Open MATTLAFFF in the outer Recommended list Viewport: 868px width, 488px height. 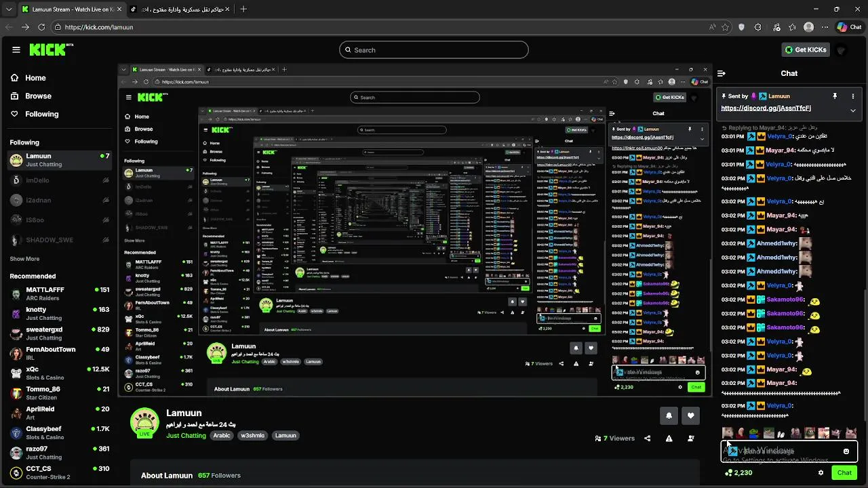[x=60, y=293]
